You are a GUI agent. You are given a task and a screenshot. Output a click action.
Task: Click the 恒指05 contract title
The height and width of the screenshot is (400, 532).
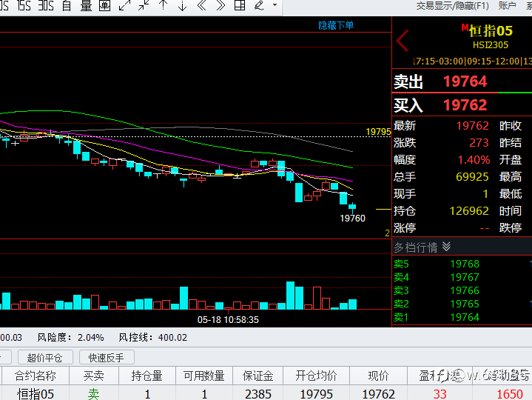click(491, 31)
